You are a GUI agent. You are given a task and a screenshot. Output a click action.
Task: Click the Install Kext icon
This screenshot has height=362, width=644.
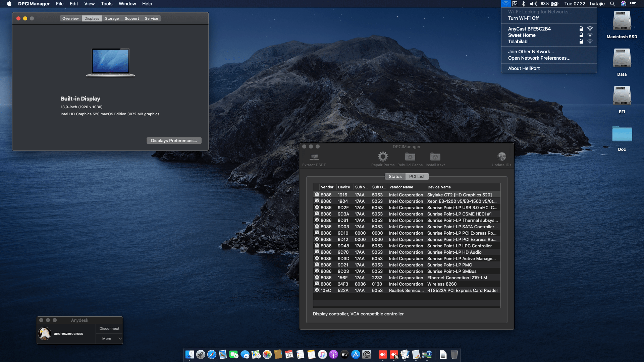[435, 157]
